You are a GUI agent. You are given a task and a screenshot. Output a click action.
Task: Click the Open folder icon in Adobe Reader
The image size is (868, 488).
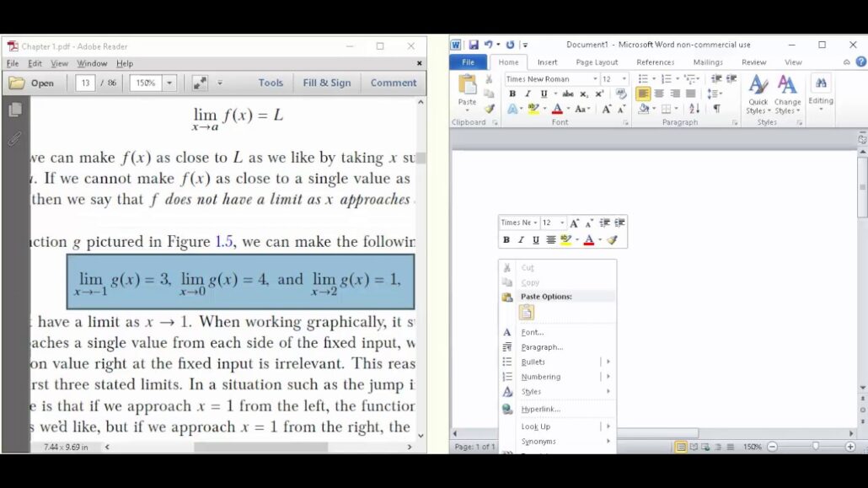pyautogui.click(x=19, y=83)
